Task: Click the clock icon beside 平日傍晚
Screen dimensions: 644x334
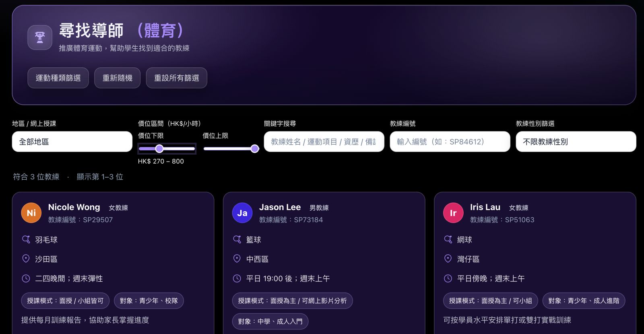Action: (x=448, y=278)
